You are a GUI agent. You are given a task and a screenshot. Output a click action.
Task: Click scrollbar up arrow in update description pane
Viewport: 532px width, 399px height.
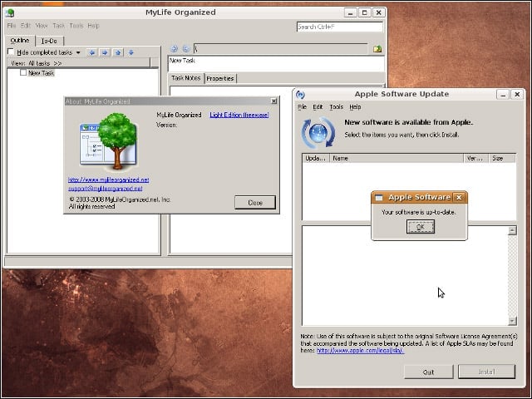(512, 231)
